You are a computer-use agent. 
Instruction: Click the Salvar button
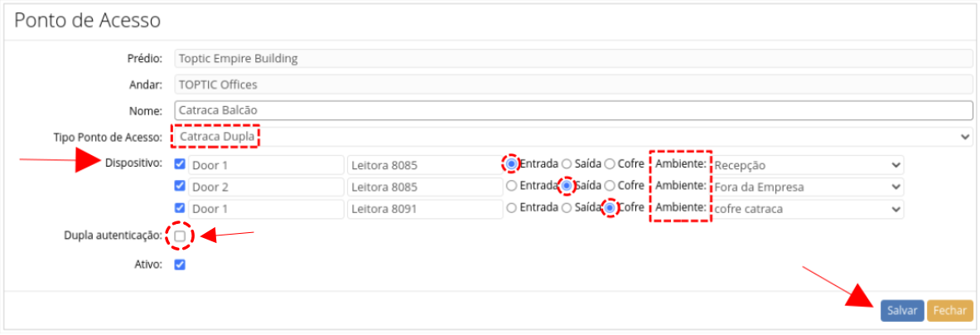[902, 311]
